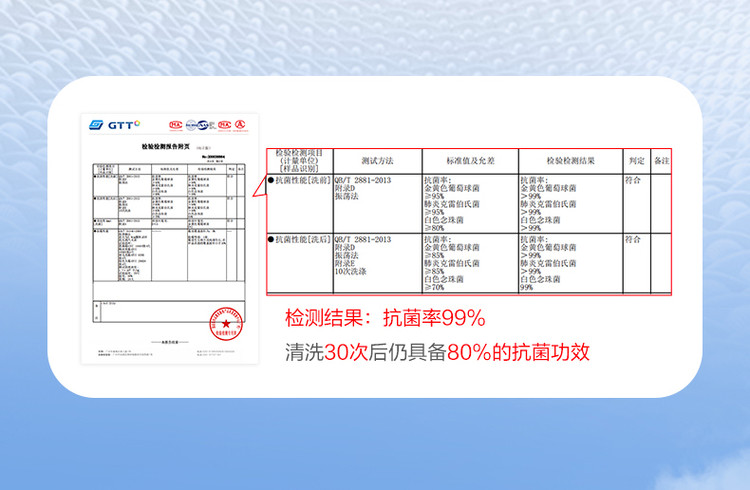This screenshot has height=490, width=750.
Task: Select the 测试方法 column header
Action: tap(376, 160)
